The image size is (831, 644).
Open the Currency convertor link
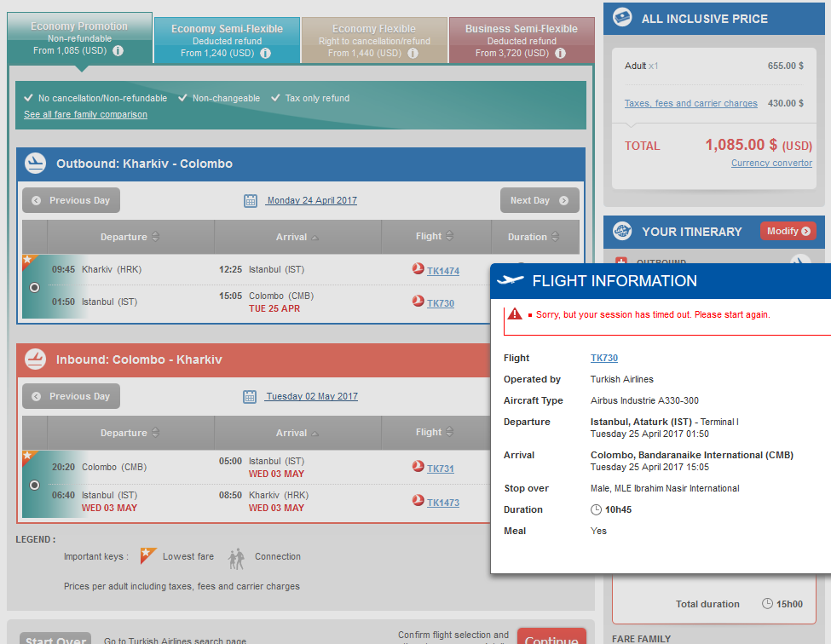(771, 164)
